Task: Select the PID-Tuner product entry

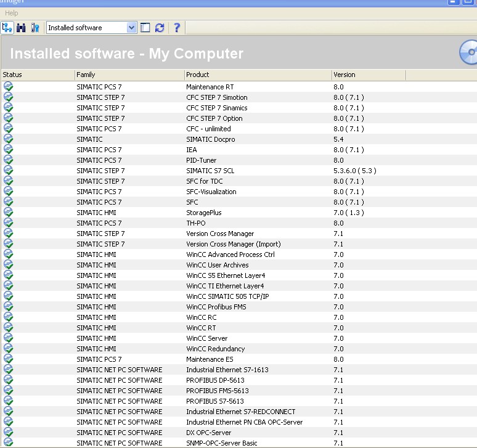Action: pyautogui.click(x=201, y=160)
